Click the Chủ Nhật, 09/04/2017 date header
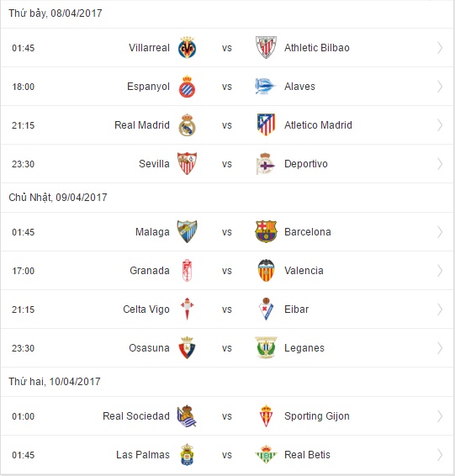Screen dimensions: 455x476 pyautogui.click(x=58, y=198)
